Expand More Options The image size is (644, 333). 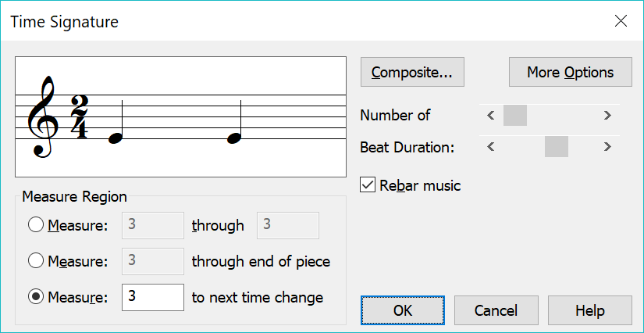click(570, 73)
